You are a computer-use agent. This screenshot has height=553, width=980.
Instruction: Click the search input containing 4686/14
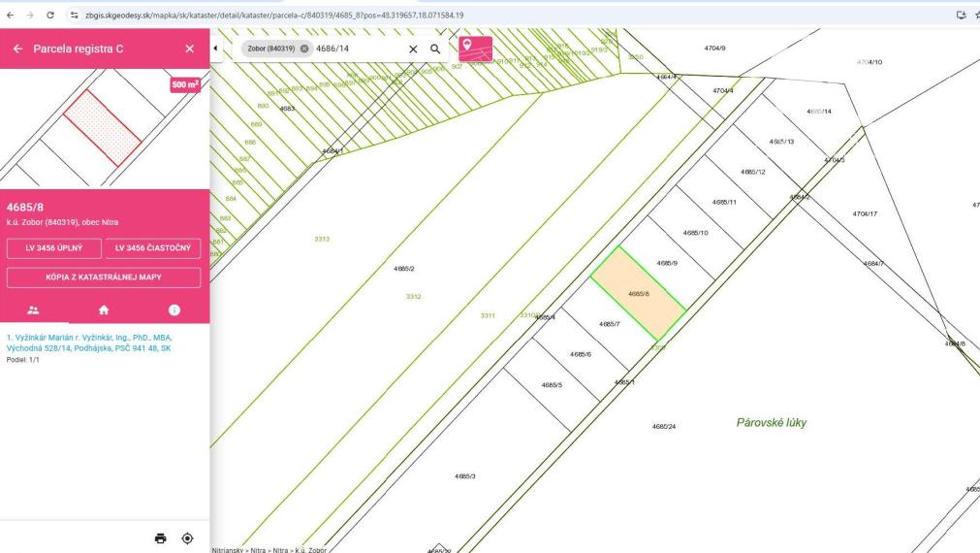[x=357, y=49]
